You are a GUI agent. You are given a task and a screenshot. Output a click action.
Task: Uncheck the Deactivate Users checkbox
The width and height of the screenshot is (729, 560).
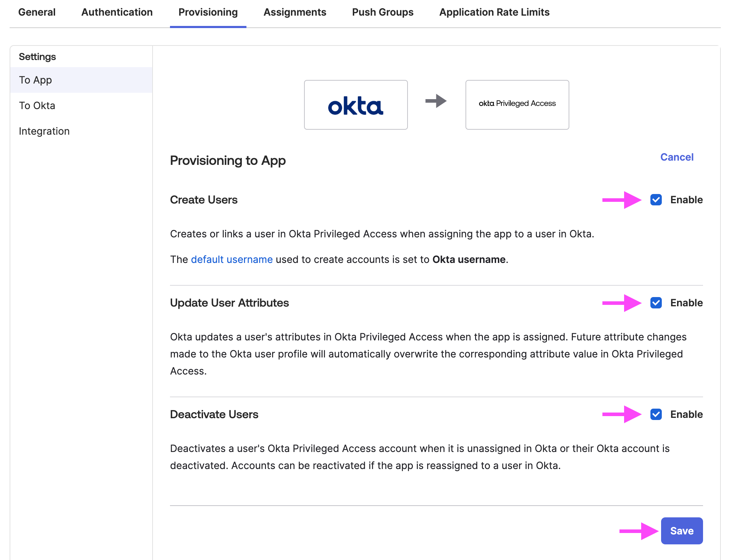[x=655, y=414]
